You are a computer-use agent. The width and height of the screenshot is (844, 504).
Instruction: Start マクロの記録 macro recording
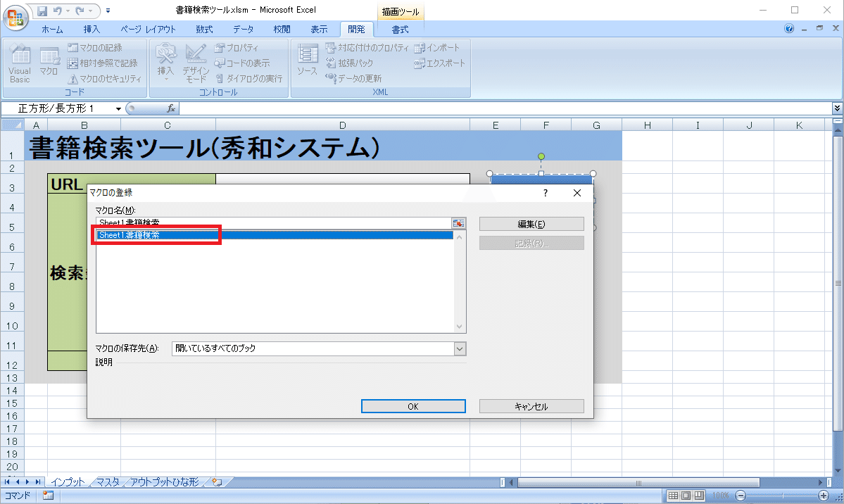pos(95,48)
